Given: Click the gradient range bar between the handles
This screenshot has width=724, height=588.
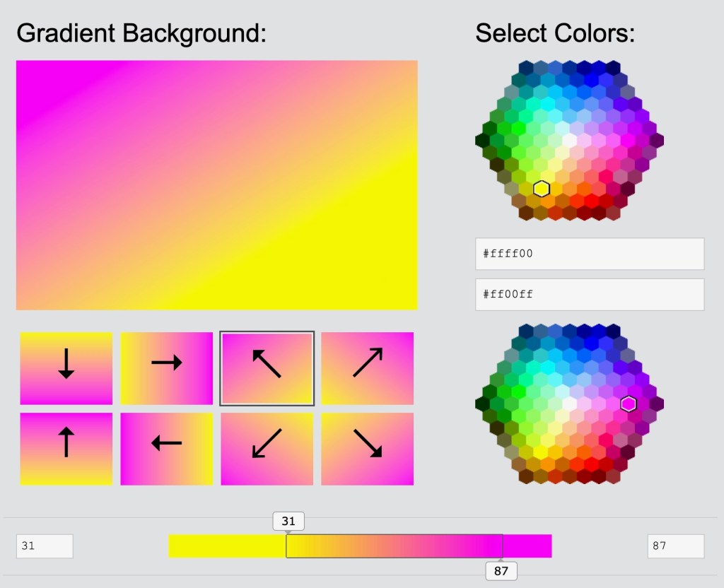Looking at the screenshot, I should coord(395,546).
